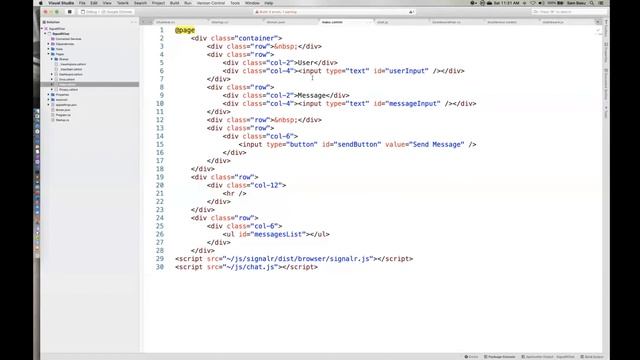This screenshot has width=640, height=360.
Task: Select Program.cs in the Solution tree
Action: [63, 115]
